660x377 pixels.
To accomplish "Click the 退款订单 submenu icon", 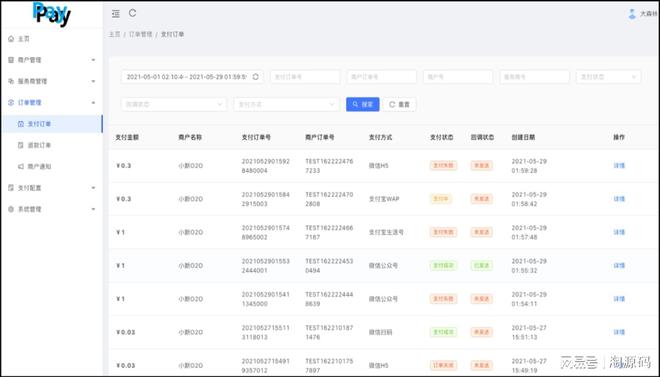I will coord(21,145).
